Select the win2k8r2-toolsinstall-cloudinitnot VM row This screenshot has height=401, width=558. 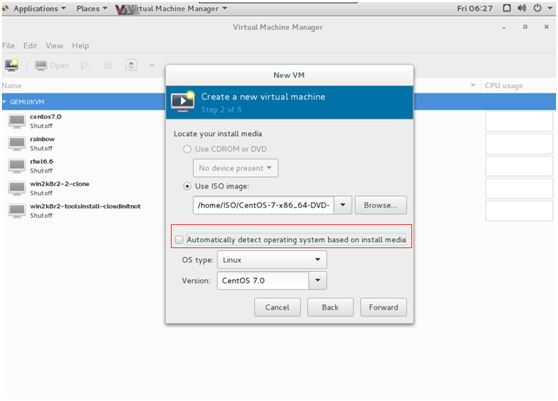coord(279,211)
